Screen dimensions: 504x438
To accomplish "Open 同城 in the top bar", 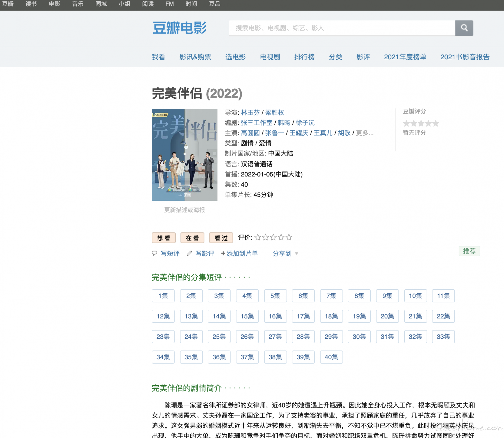I will pyautogui.click(x=101, y=4).
